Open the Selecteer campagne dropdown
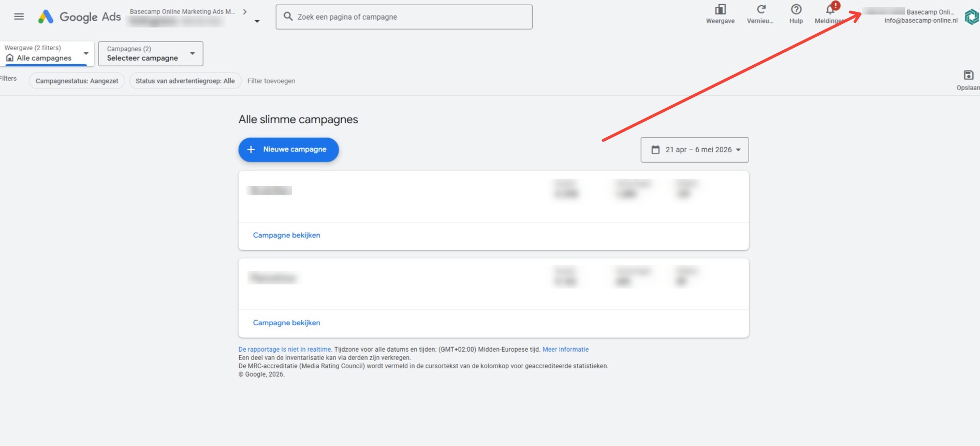This screenshot has width=980, height=446. (x=151, y=54)
